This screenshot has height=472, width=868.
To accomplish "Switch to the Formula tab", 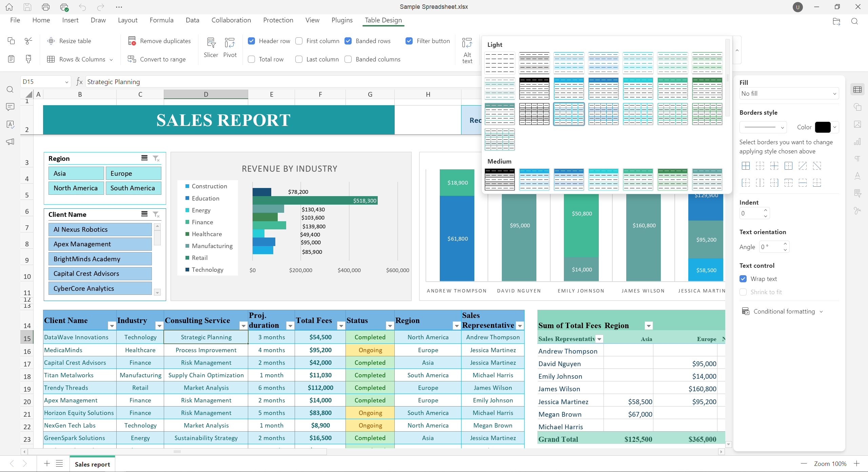I will pyautogui.click(x=161, y=20).
